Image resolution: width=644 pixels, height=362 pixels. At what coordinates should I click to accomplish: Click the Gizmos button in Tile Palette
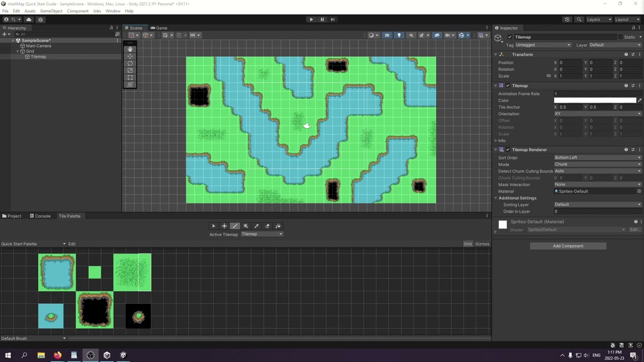(482, 244)
